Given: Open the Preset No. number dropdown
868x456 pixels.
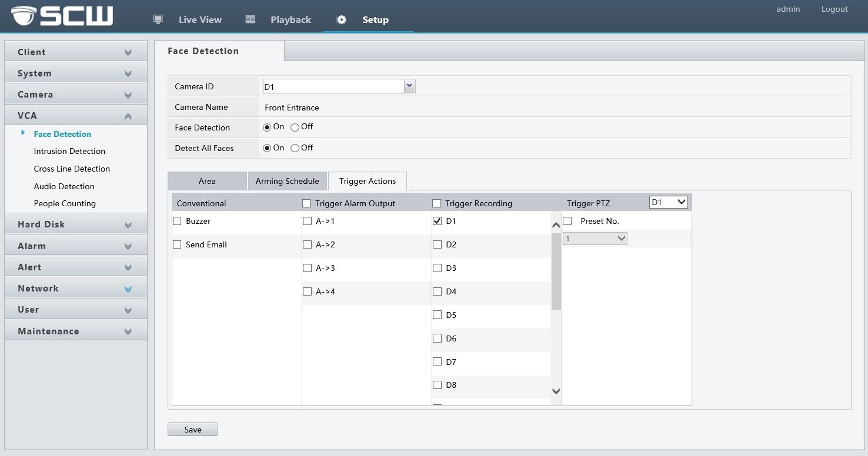Looking at the screenshot, I should (595, 239).
